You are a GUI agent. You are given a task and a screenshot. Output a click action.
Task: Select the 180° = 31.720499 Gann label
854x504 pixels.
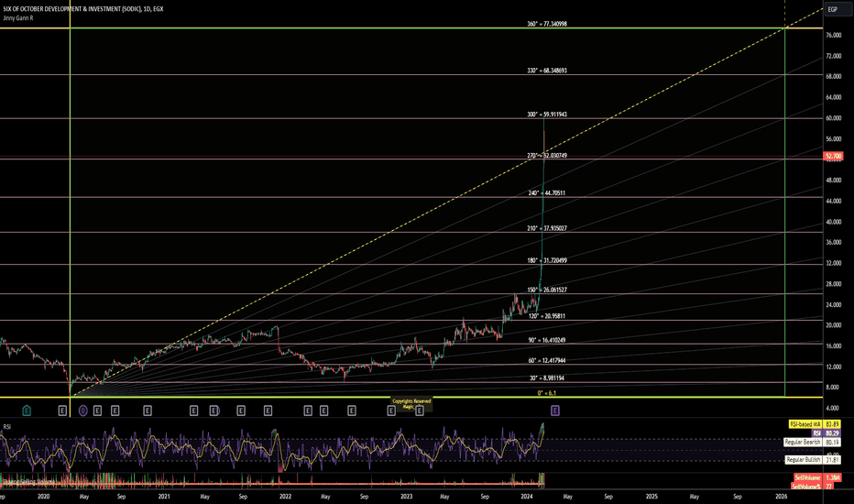pyautogui.click(x=547, y=260)
